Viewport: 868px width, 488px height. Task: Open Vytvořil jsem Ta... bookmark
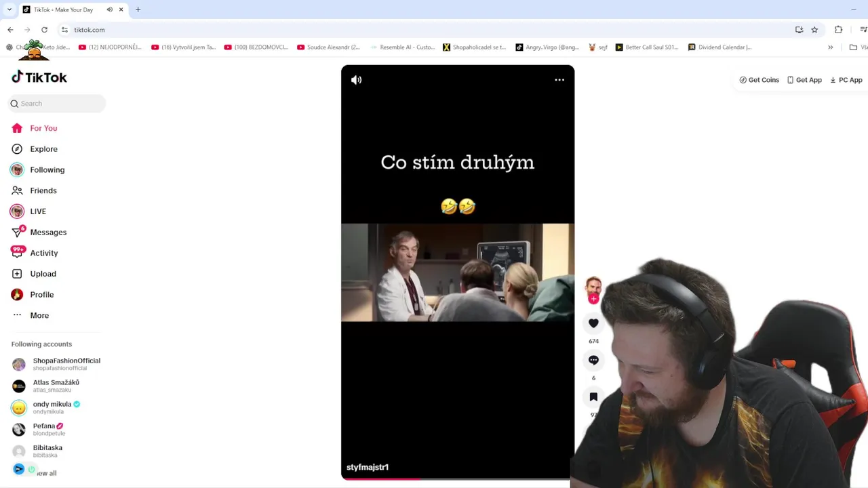tap(183, 47)
